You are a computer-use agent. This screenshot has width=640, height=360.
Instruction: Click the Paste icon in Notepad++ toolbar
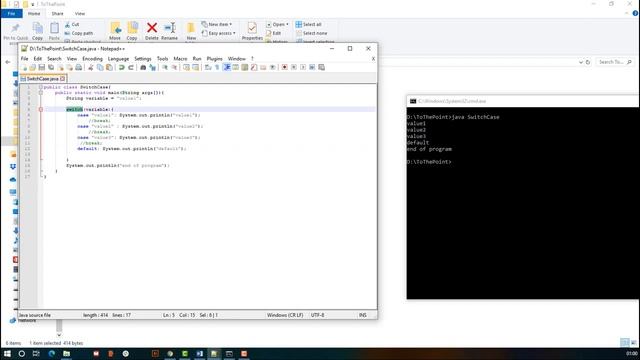click(x=109, y=67)
